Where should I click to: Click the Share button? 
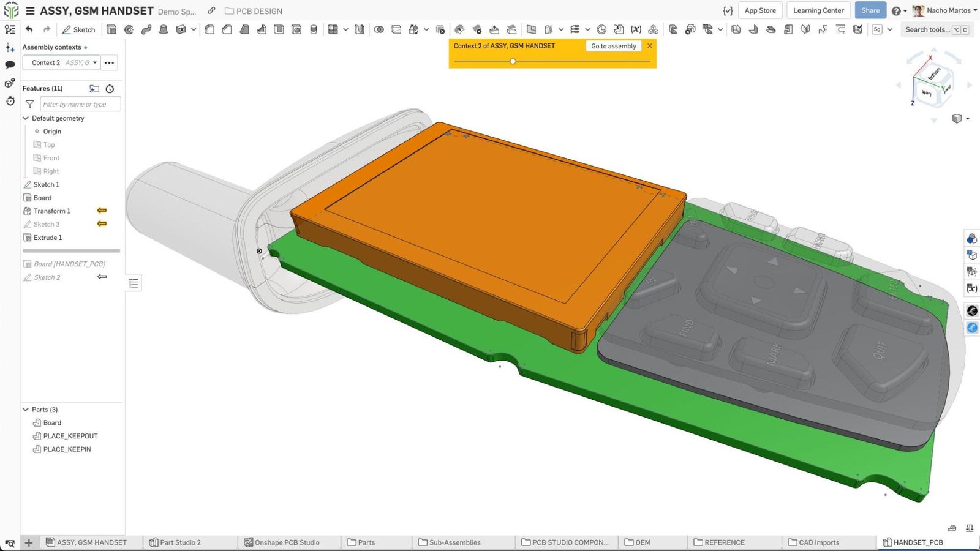(x=870, y=10)
